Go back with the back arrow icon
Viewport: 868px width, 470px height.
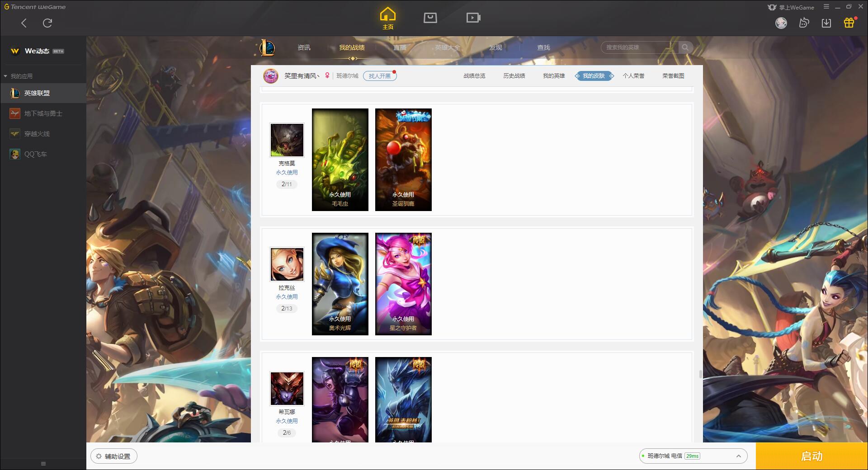pos(24,23)
